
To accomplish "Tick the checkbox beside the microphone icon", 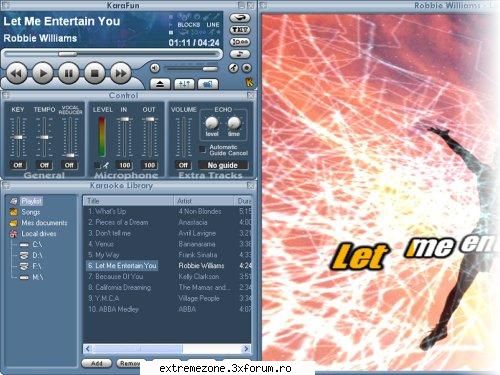I will pyautogui.click(x=97, y=165).
